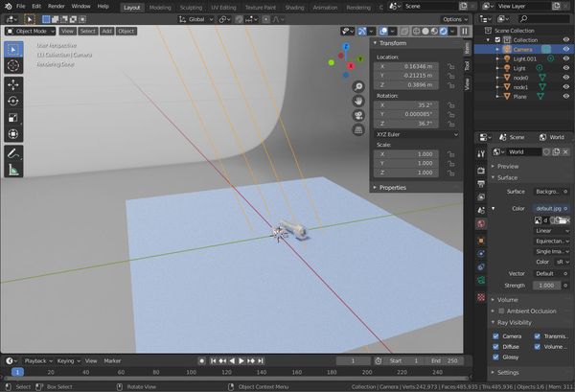Collapse the Surface panel
575x392 pixels.
click(507, 177)
